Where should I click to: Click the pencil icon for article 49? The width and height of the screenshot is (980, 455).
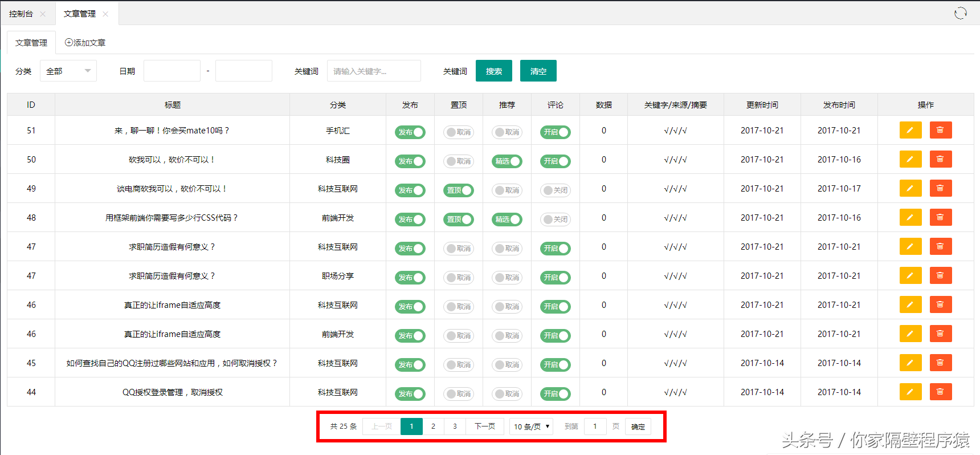pos(910,188)
